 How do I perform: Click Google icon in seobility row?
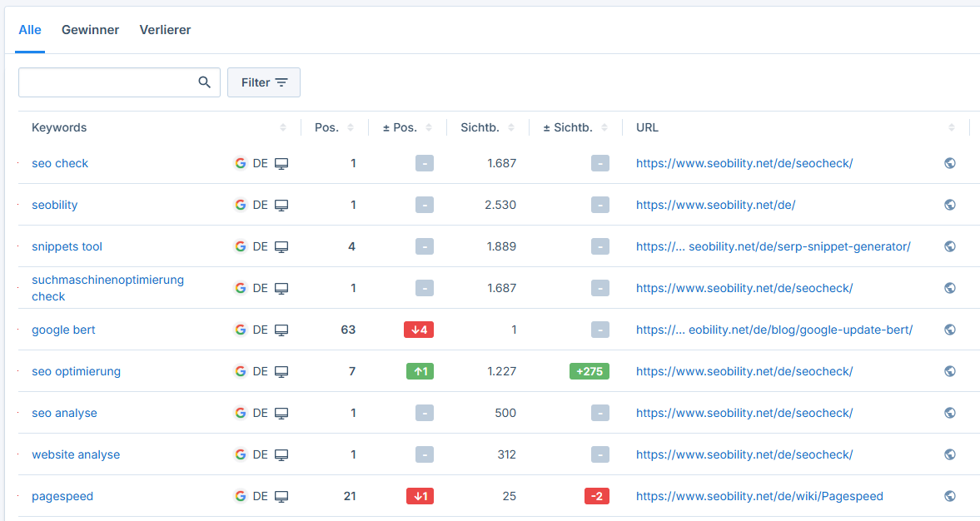pyautogui.click(x=241, y=205)
